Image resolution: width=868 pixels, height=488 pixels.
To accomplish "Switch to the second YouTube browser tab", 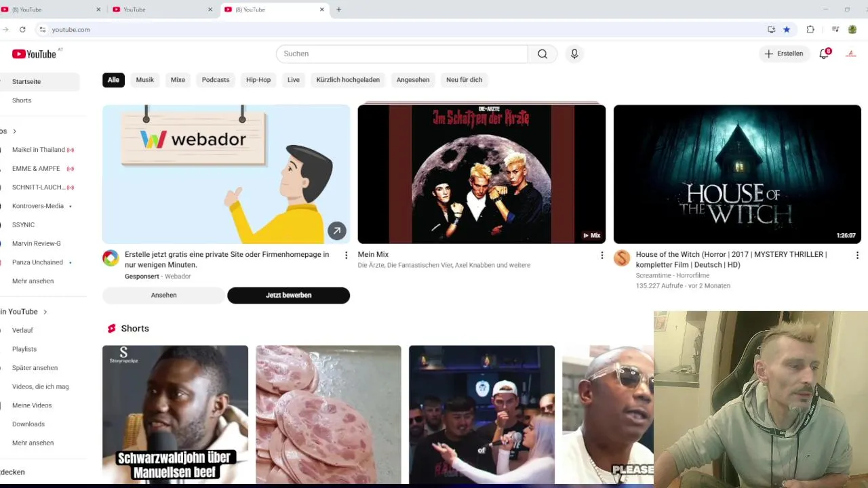I will point(163,9).
